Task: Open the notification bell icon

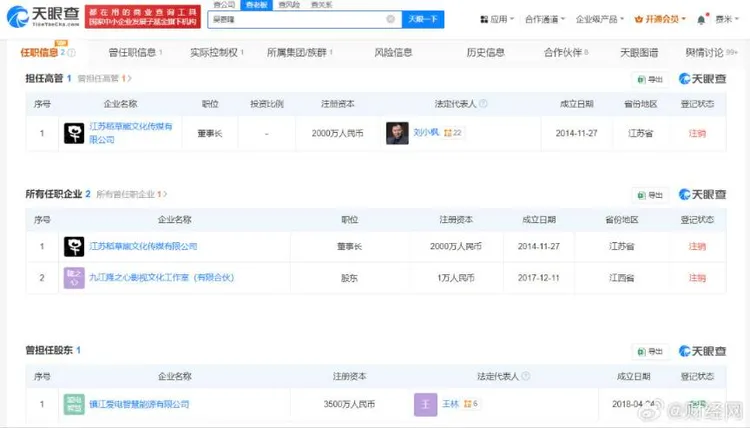Action: click(x=701, y=20)
